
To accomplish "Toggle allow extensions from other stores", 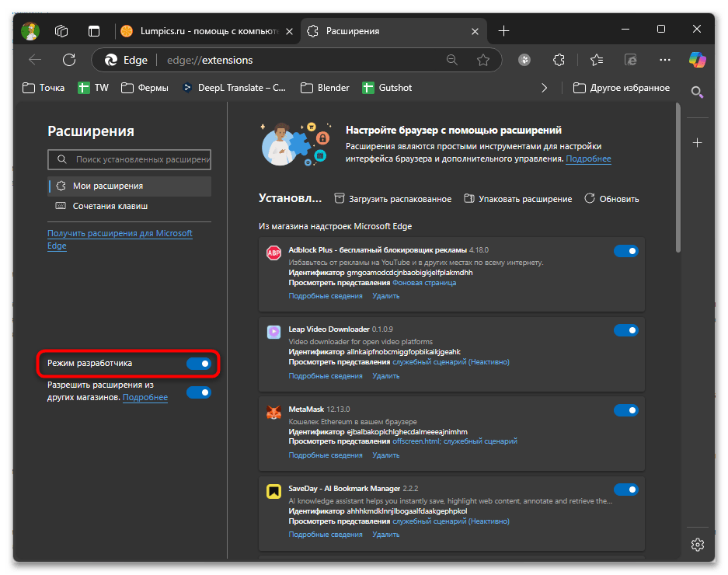I will 199,392.
